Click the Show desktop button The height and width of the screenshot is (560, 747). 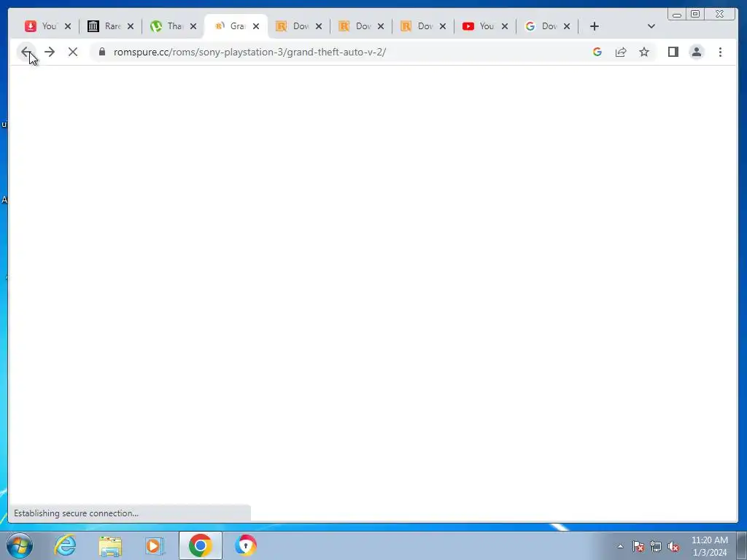point(742,545)
